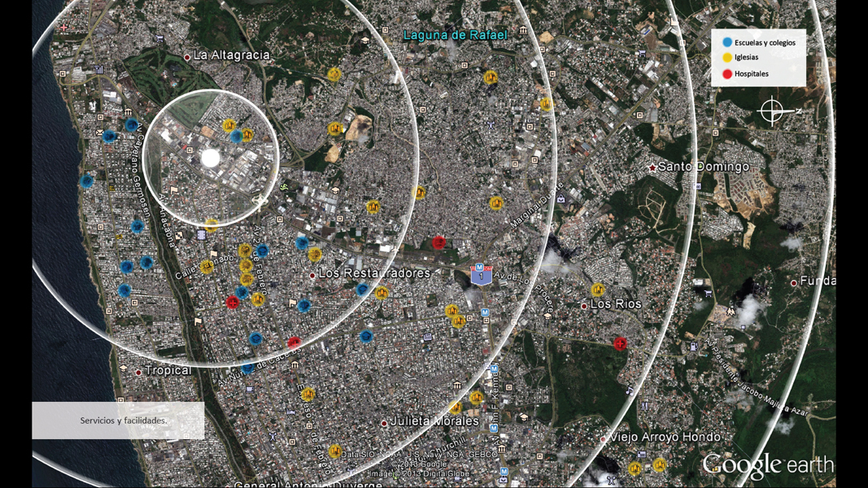Click the Servicios y facilidades caption box
Screen dimensions: 868x488
click(118, 420)
